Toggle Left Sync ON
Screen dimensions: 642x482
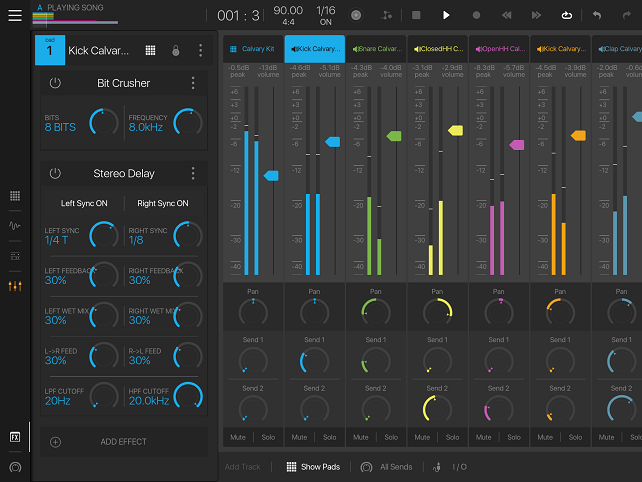coord(84,203)
